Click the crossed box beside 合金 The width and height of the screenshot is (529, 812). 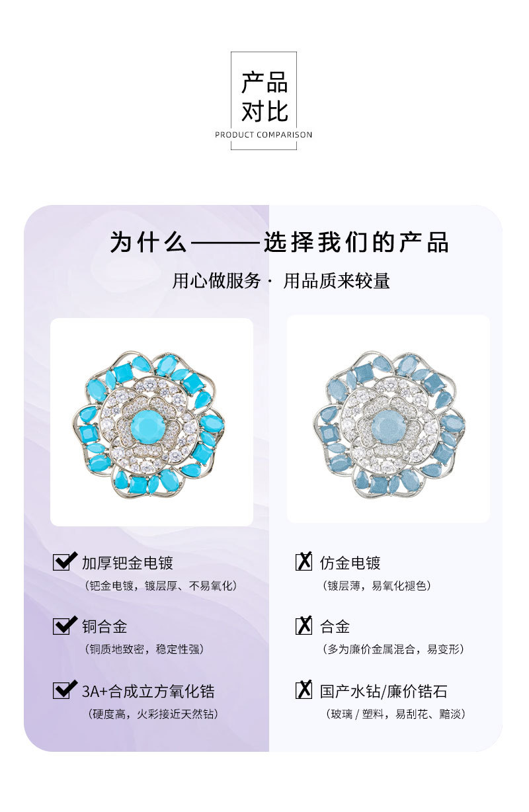click(304, 626)
